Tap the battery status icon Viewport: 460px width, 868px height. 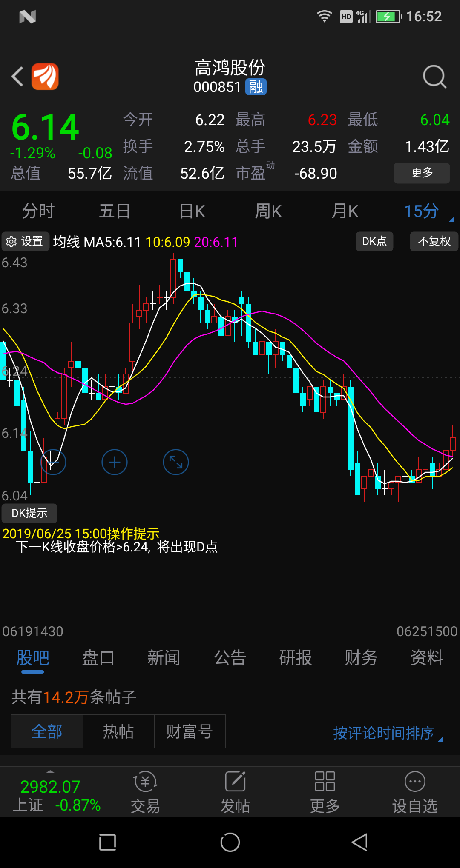click(x=388, y=17)
